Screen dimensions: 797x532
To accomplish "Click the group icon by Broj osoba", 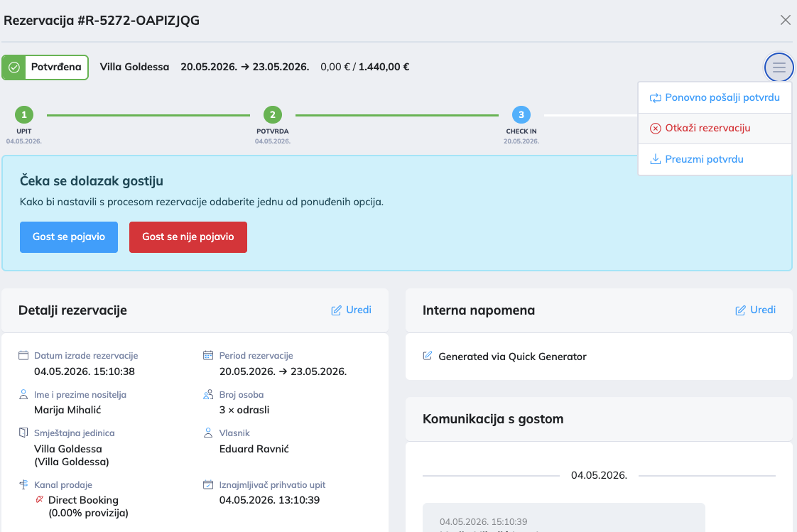I will (208, 394).
